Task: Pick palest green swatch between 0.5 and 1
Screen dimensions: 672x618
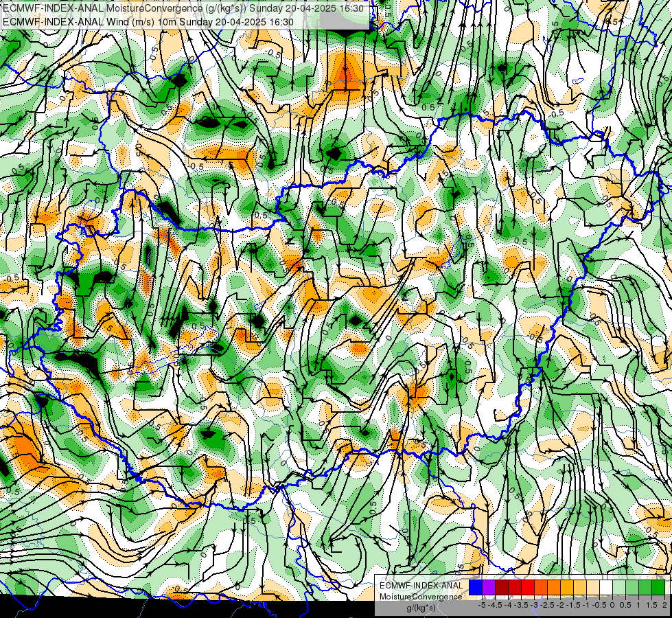Action: click(x=619, y=587)
